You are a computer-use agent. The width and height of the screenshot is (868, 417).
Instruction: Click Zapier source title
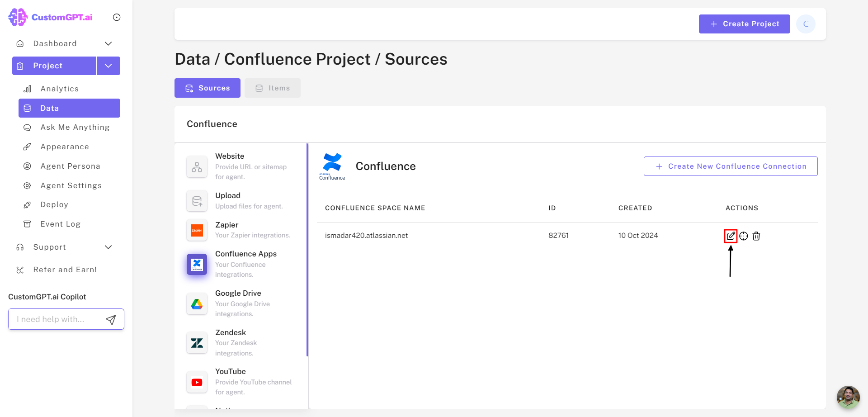(226, 225)
